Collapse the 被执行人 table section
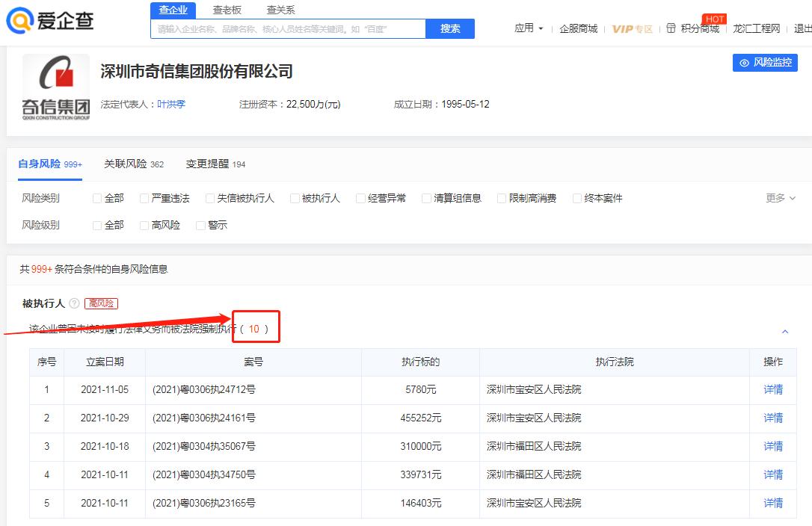 point(785,331)
